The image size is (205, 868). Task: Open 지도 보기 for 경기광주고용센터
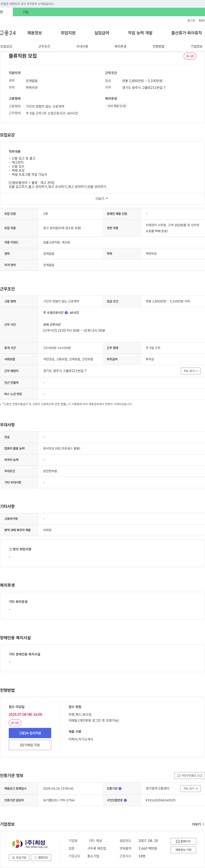190,789
